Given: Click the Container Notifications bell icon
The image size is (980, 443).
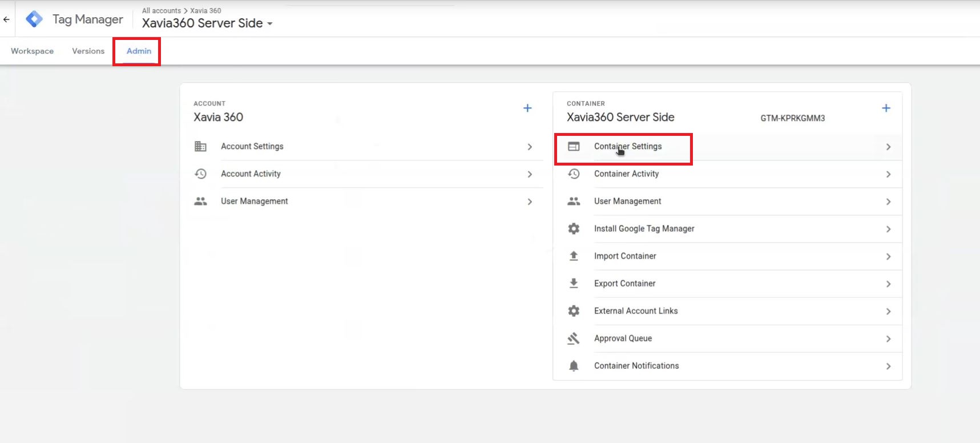Looking at the screenshot, I should 574,366.
